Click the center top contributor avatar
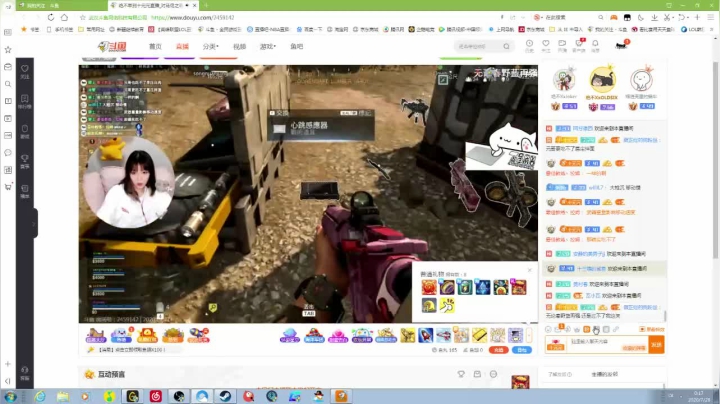 coord(602,80)
